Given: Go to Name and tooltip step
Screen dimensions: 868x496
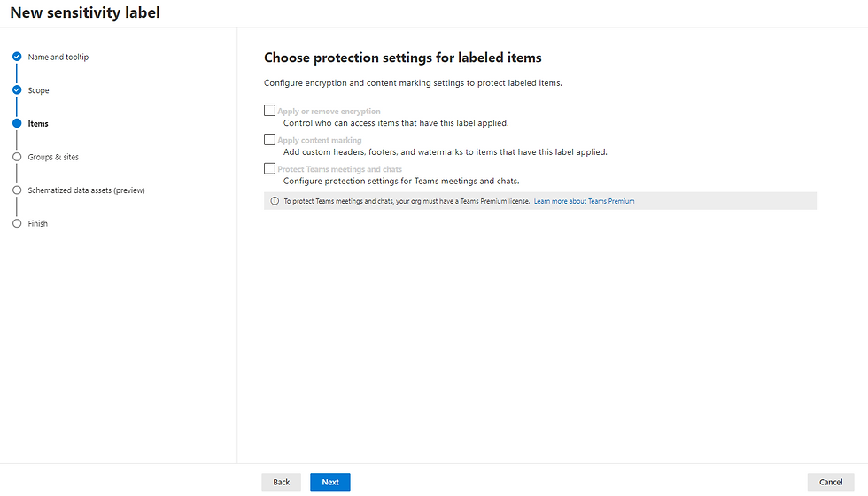Looking at the screenshot, I should pyautogui.click(x=58, y=57).
